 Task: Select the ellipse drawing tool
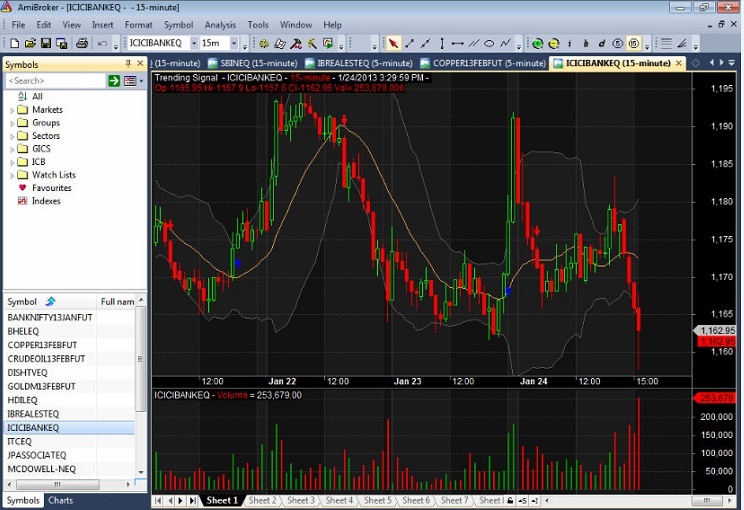pyautogui.click(x=489, y=44)
